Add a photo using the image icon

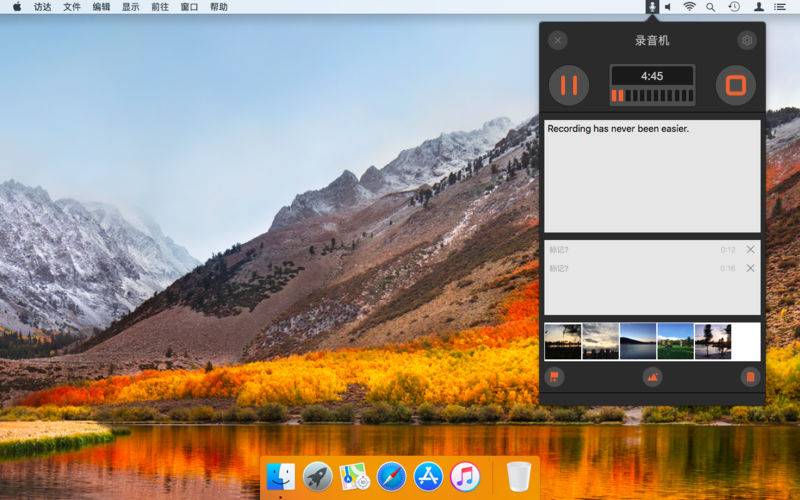[x=652, y=378]
